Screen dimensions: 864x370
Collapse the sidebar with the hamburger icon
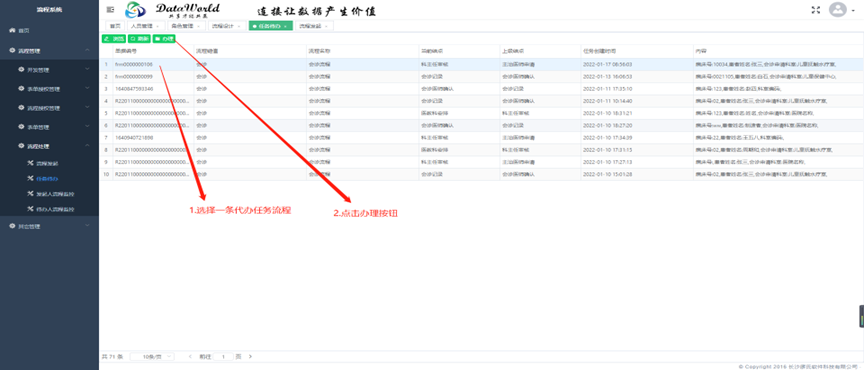[110, 9]
